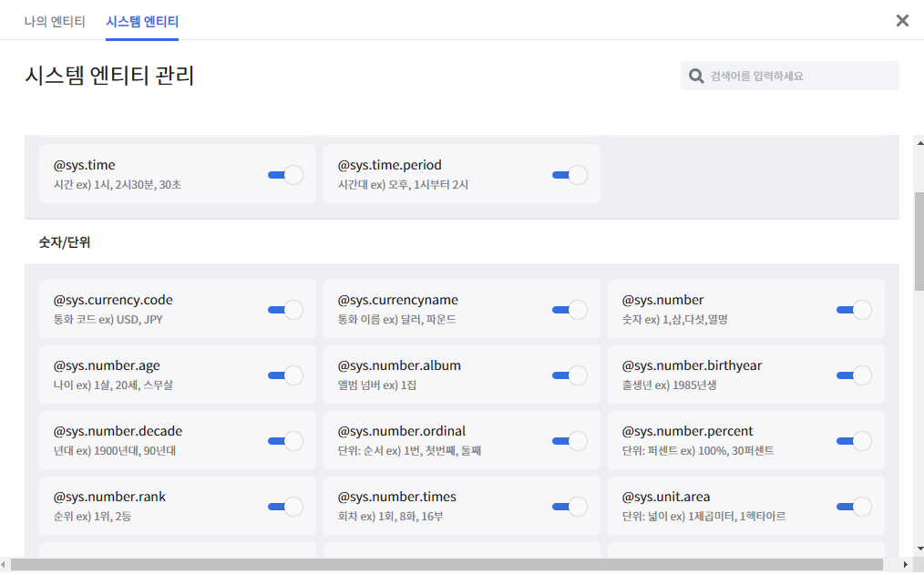
Task: Disable the @sys.time.period switch
Action: click(570, 175)
